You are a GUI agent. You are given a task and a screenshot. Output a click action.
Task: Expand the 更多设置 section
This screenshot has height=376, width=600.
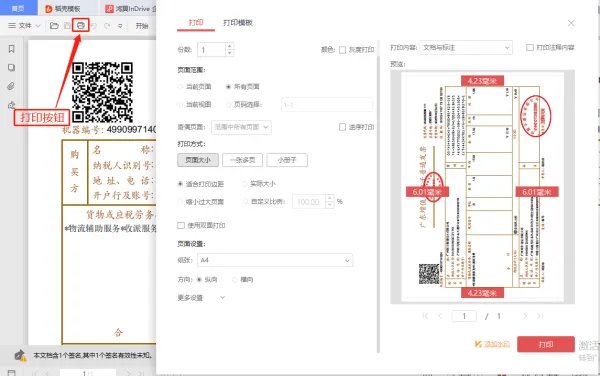[x=201, y=298]
